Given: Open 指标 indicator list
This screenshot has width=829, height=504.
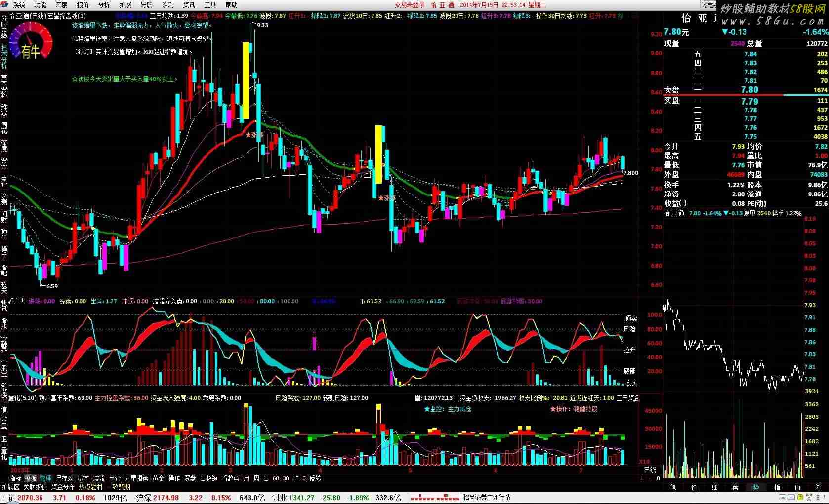Looking at the screenshot, I should 16,478.
